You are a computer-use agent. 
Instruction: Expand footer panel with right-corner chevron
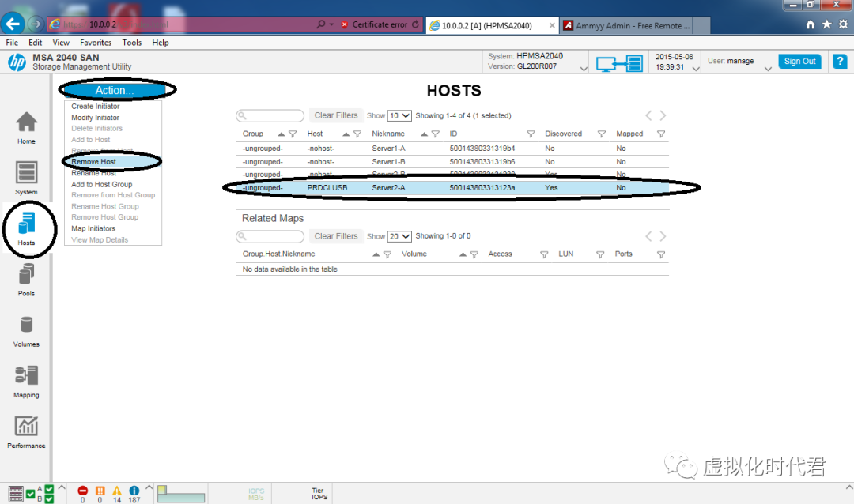point(848,487)
